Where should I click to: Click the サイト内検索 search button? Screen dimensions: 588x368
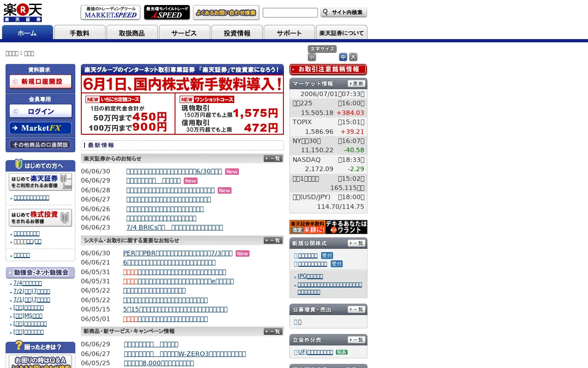click(x=344, y=13)
